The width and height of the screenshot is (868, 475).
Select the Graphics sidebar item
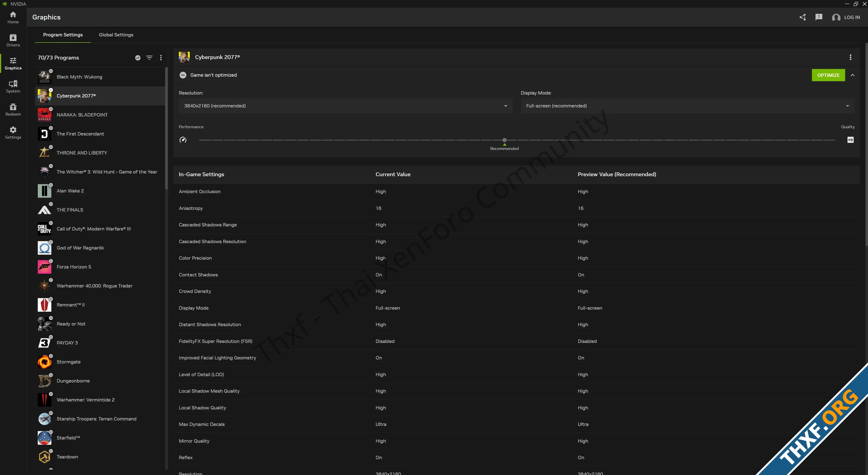click(x=13, y=63)
